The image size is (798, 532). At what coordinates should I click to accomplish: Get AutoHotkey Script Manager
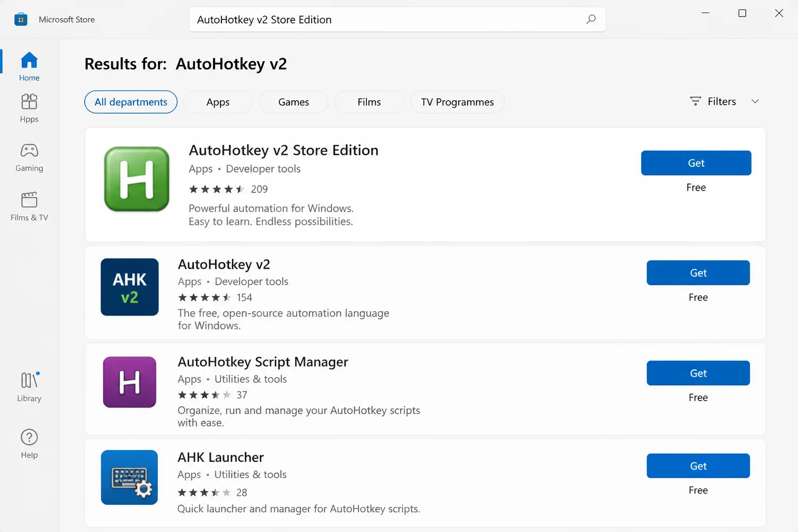click(698, 373)
